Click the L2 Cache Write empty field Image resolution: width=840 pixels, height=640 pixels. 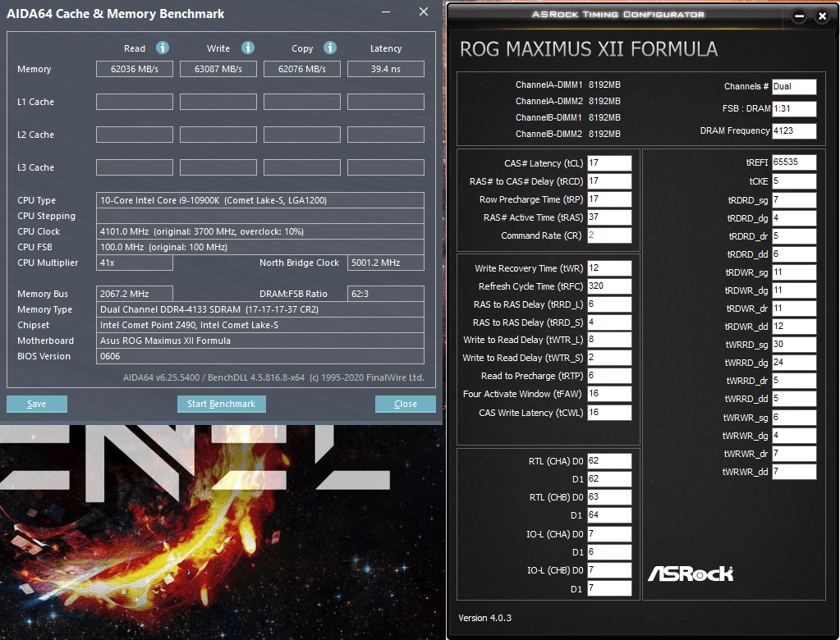[218, 135]
